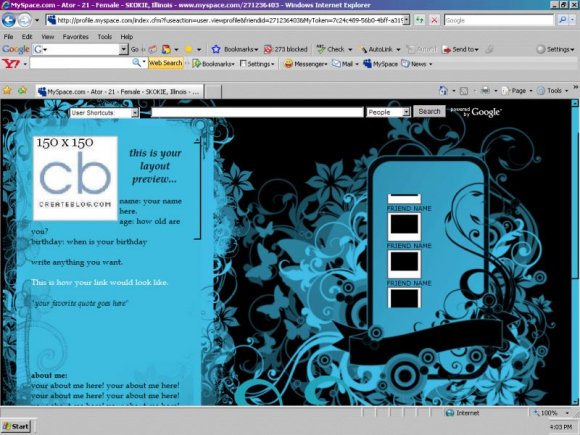This screenshot has width=580, height=435.
Task: Click the yellow Web Search button
Action: [165, 63]
